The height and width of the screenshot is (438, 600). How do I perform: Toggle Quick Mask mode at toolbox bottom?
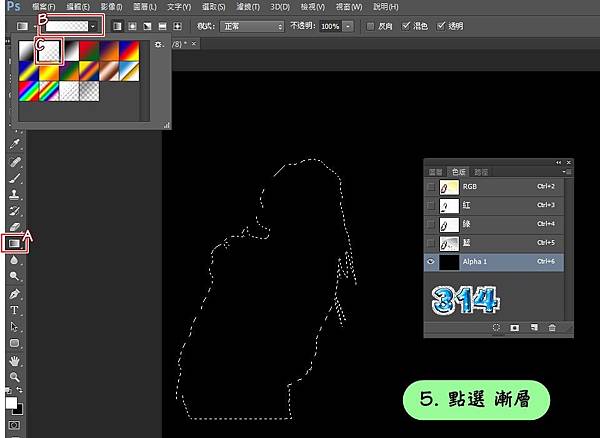coord(14,425)
